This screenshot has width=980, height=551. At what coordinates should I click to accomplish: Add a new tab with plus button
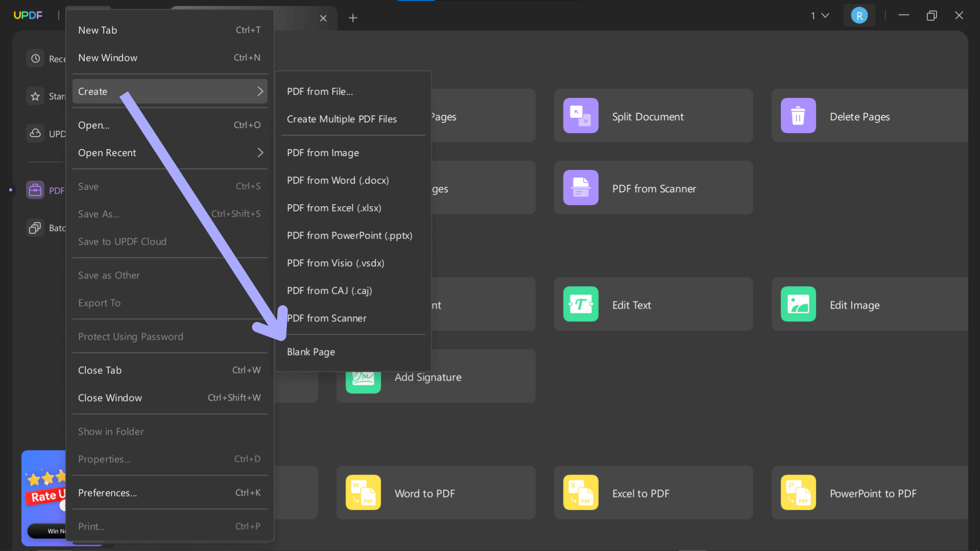point(353,18)
